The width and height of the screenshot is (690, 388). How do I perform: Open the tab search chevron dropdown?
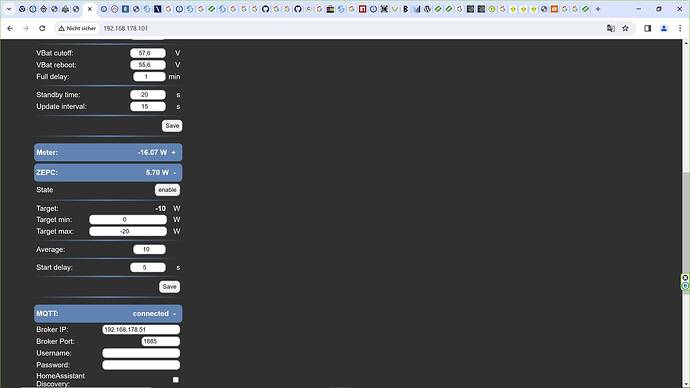(x=8, y=9)
